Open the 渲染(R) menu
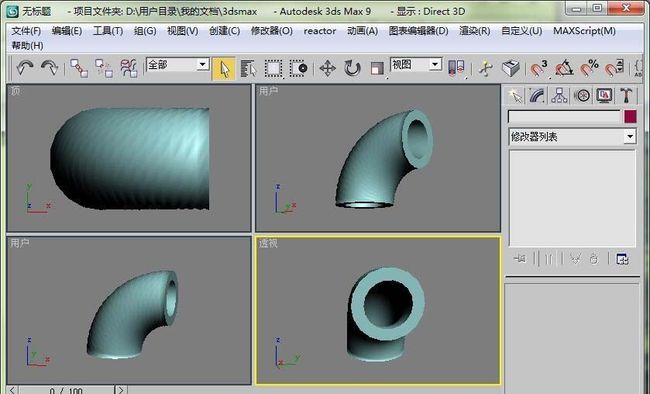Viewport: 650px width, 394px height. pyautogui.click(x=475, y=31)
